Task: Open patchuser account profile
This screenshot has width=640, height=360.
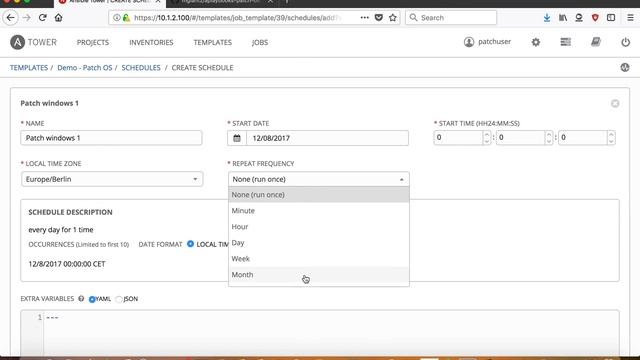Action: coord(487,42)
